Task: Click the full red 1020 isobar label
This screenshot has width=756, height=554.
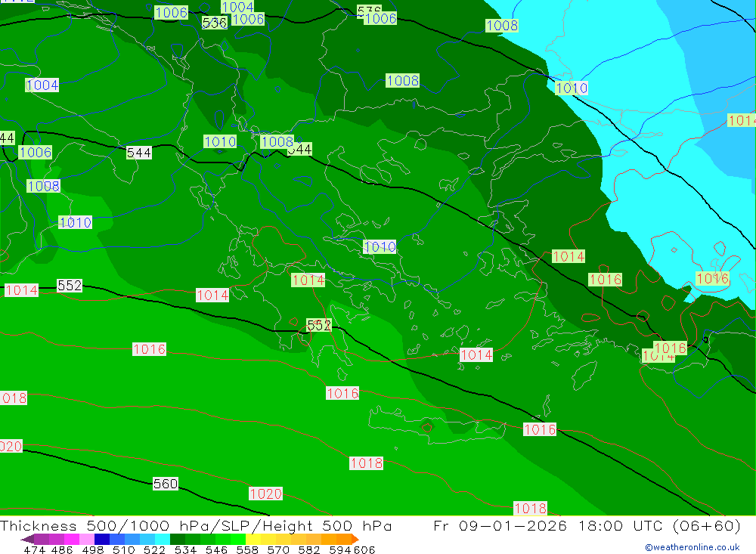Action: click(265, 494)
